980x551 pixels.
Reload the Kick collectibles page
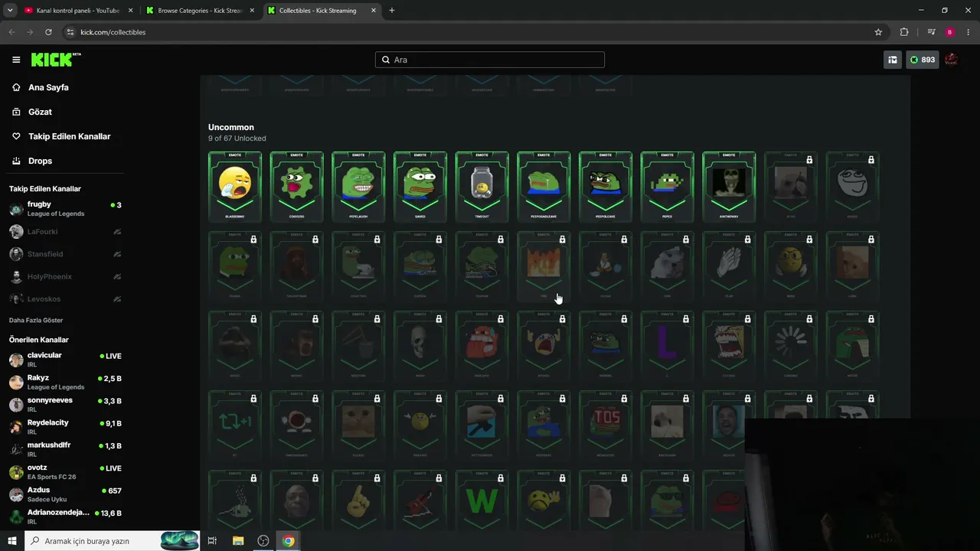[x=48, y=32]
